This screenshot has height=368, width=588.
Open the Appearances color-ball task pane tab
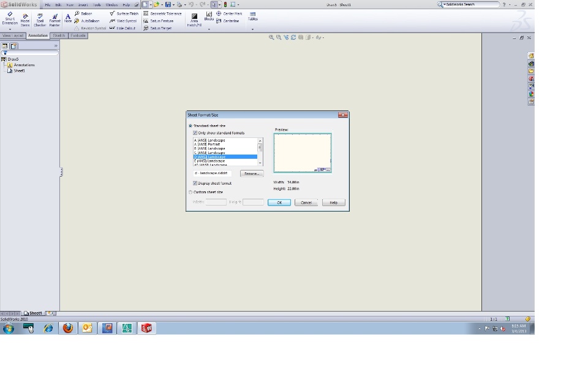(531, 94)
